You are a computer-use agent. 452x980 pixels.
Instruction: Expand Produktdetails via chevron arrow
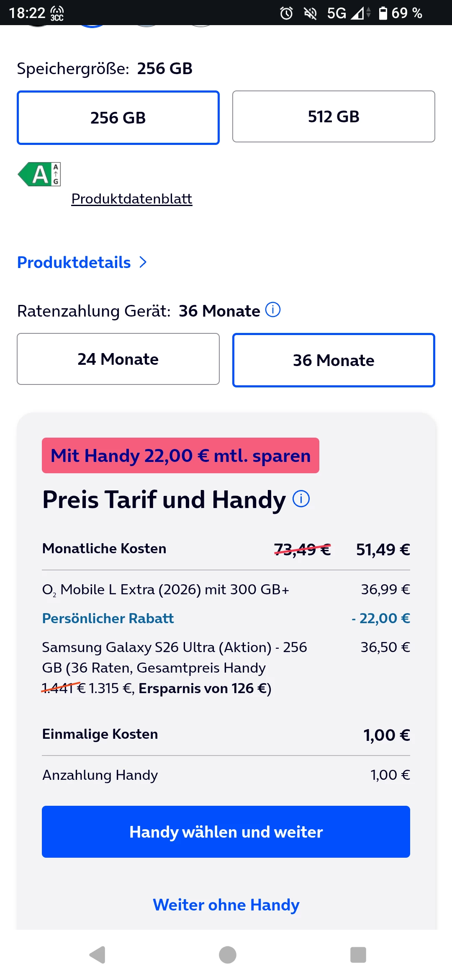[143, 262]
